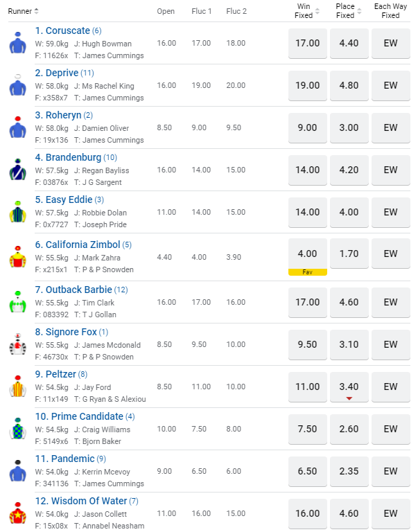
Task: Click Coruscate's blue jockey silk icon
Action: pyautogui.click(x=17, y=43)
